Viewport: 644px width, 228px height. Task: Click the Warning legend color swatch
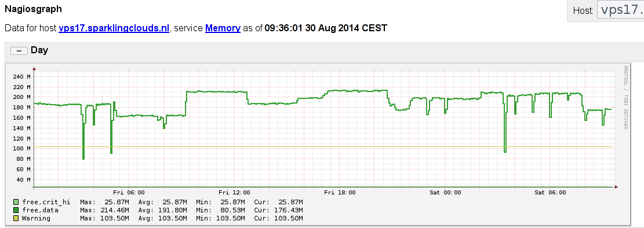pyautogui.click(x=16, y=219)
